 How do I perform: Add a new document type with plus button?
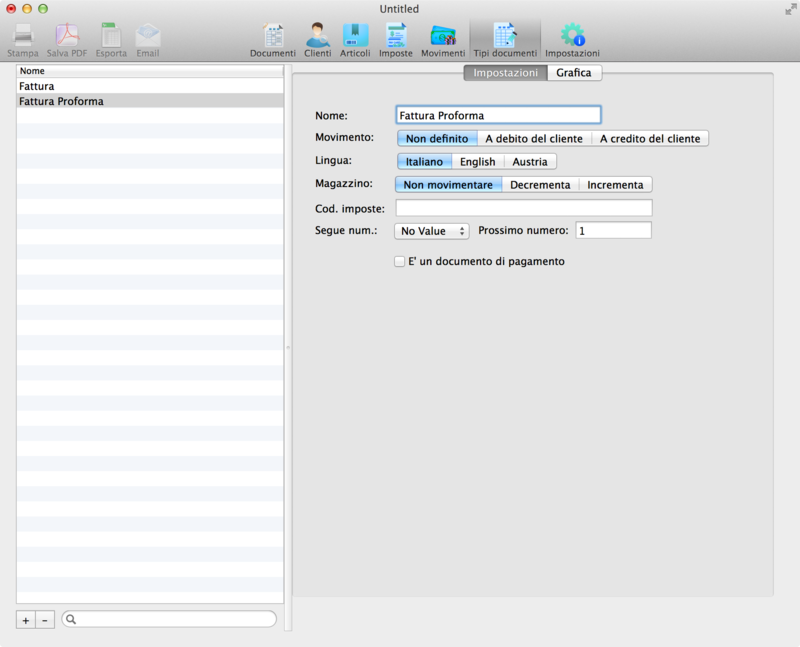[26, 620]
